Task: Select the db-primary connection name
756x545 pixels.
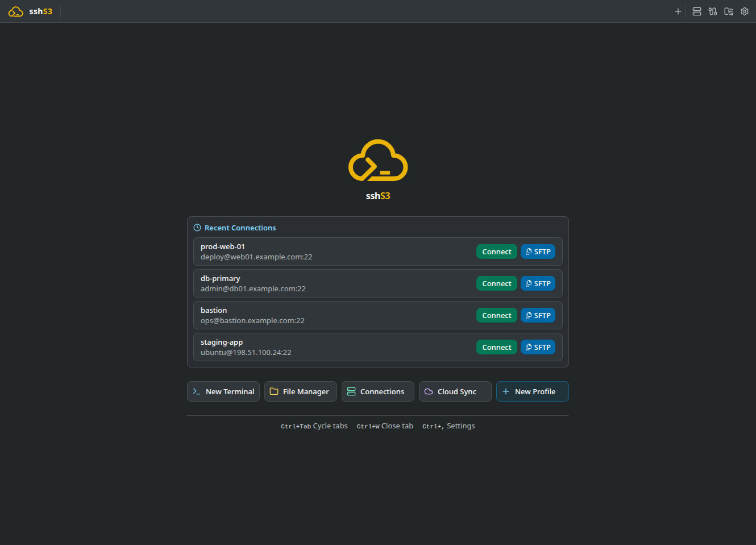Action: pyautogui.click(x=221, y=278)
